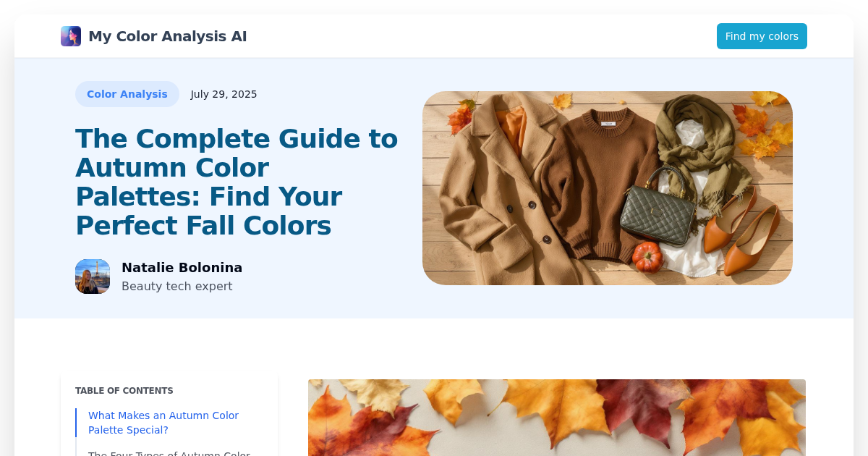The height and width of the screenshot is (456, 868).
Task: Click the tan flat shoes in hero image
Action: point(743,232)
